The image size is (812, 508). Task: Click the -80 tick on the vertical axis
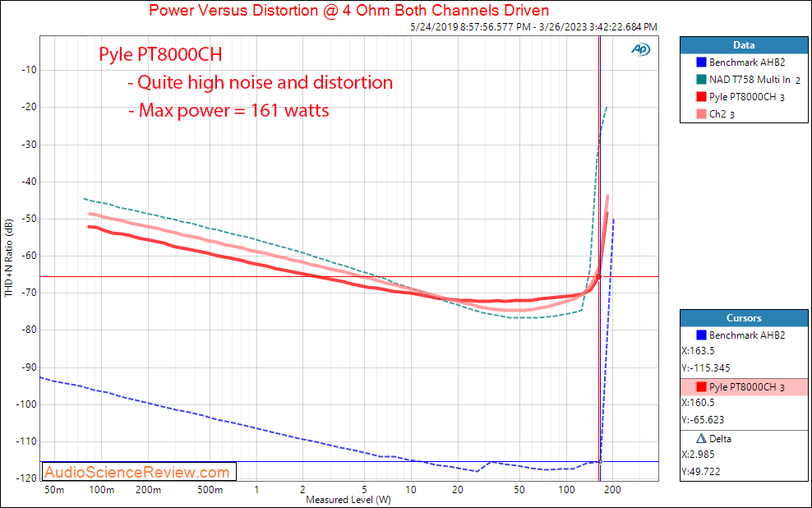(x=29, y=330)
